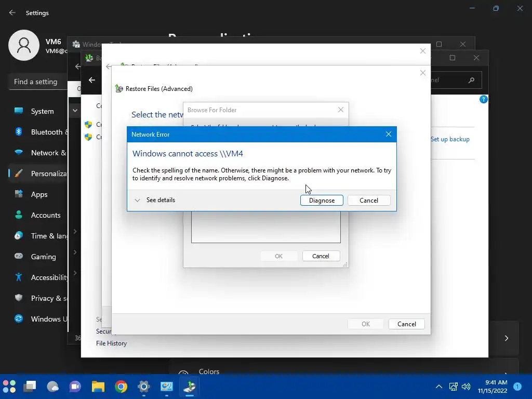Click the Backup and Restore window icon
The image size is (532, 399).
89,58
